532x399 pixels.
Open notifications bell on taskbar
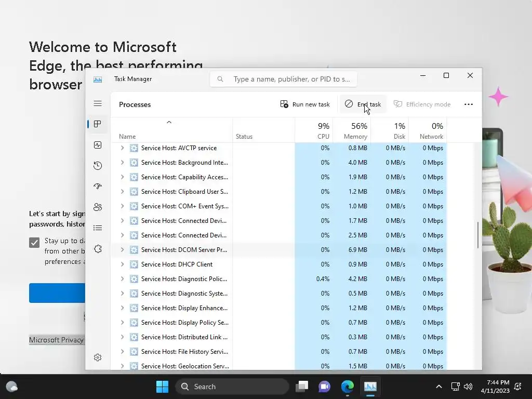(x=518, y=387)
